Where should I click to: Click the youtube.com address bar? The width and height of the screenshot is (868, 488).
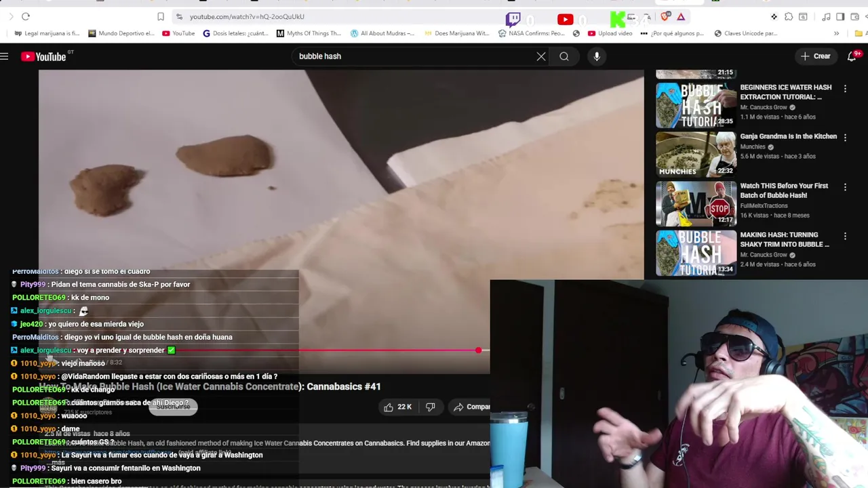point(247,16)
